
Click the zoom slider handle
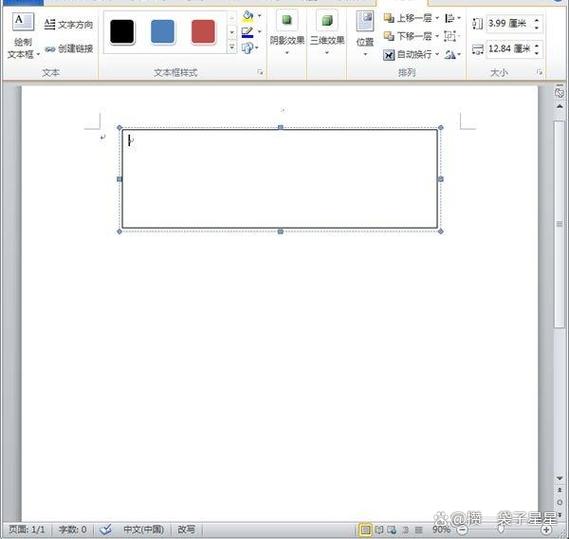pos(501,530)
